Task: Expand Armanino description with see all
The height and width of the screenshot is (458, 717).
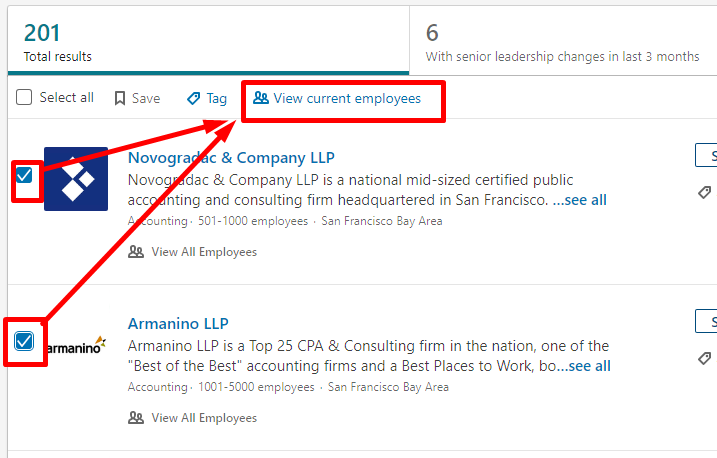Action: [583, 366]
